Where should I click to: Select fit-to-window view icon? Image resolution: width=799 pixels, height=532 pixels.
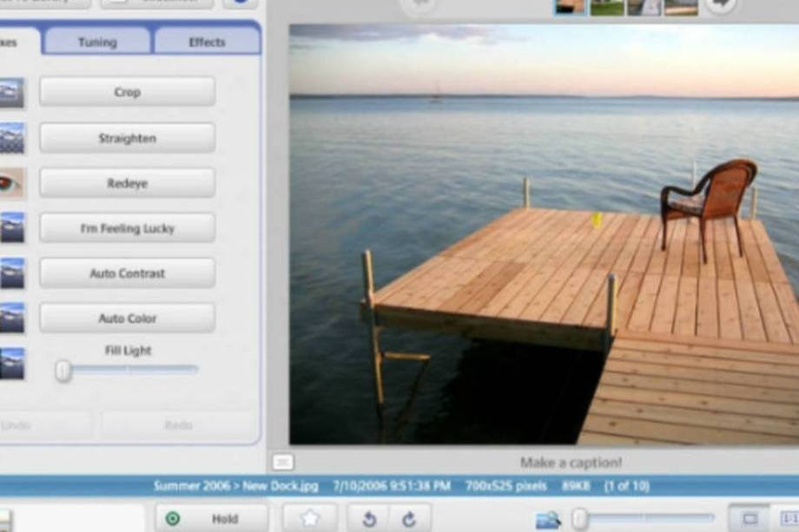[749, 519]
